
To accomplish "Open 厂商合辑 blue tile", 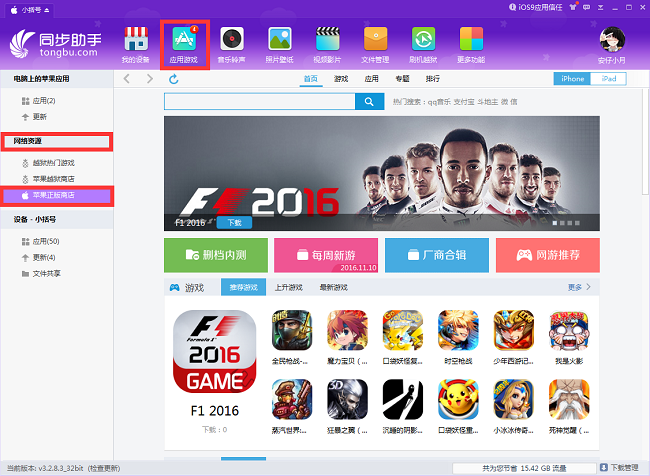I will point(437,255).
